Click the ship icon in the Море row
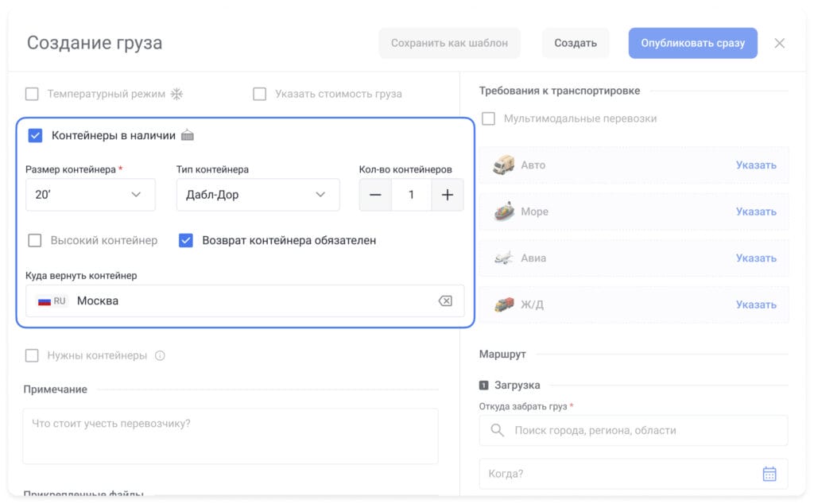This screenshot has height=504, width=814. pyautogui.click(x=503, y=211)
